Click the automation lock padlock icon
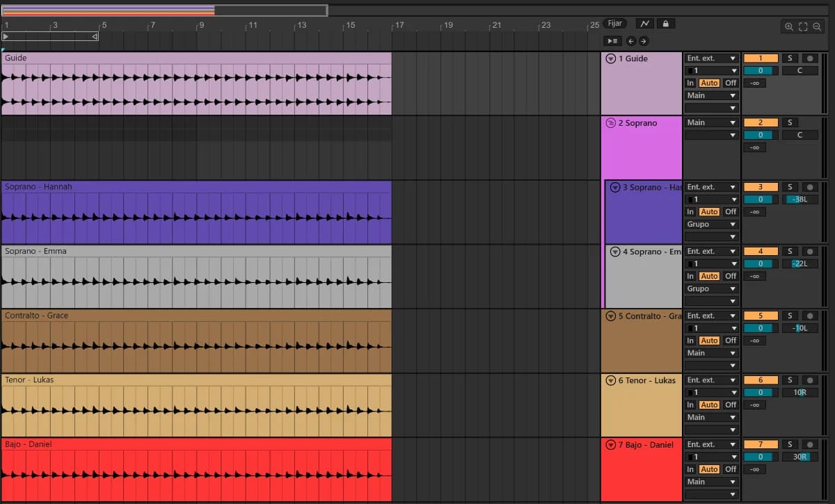 point(665,24)
